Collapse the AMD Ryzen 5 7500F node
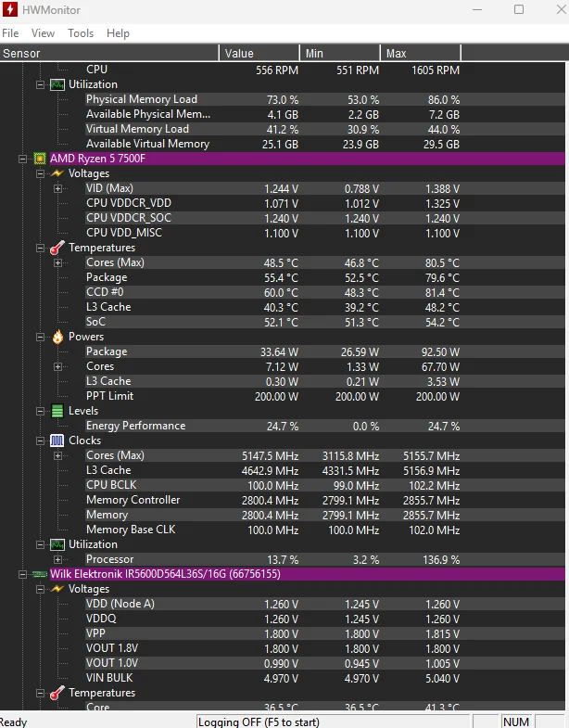Image resolution: width=569 pixels, height=728 pixels. (22, 159)
